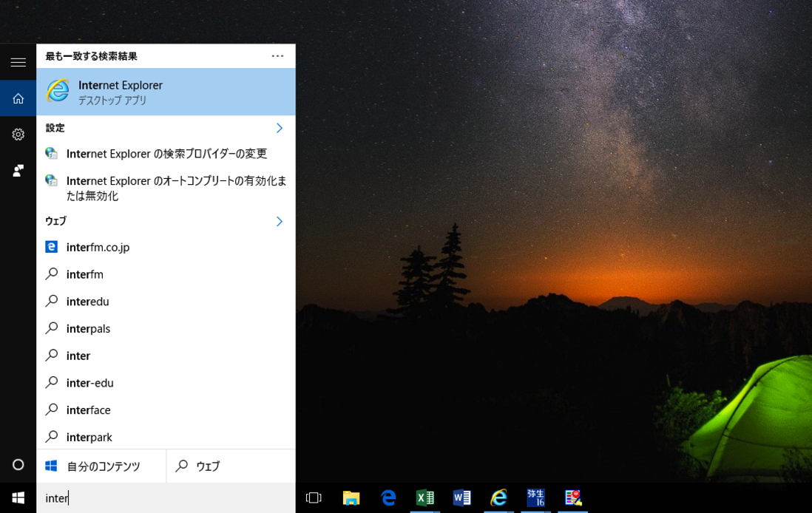
Task: Select the Home icon in the sidebar
Action: point(18,98)
